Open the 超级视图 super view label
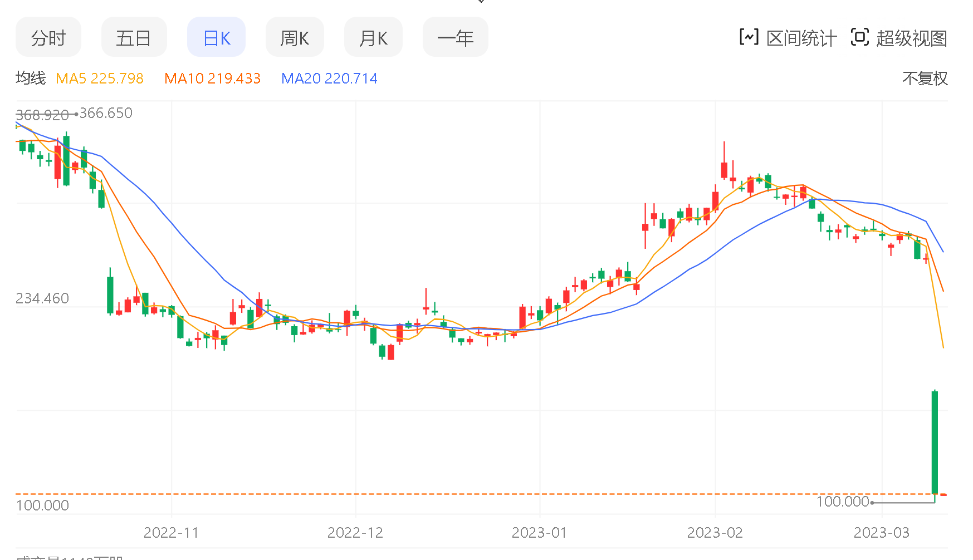Image resolution: width=973 pixels, height=560 pixels. 912,38
